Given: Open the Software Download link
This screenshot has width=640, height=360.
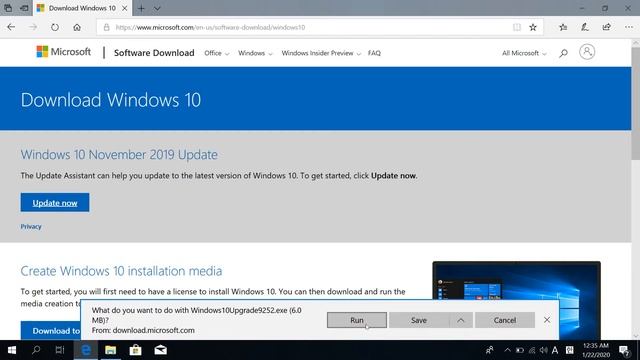Looking at the screenshot, I should tap(154, 53).
